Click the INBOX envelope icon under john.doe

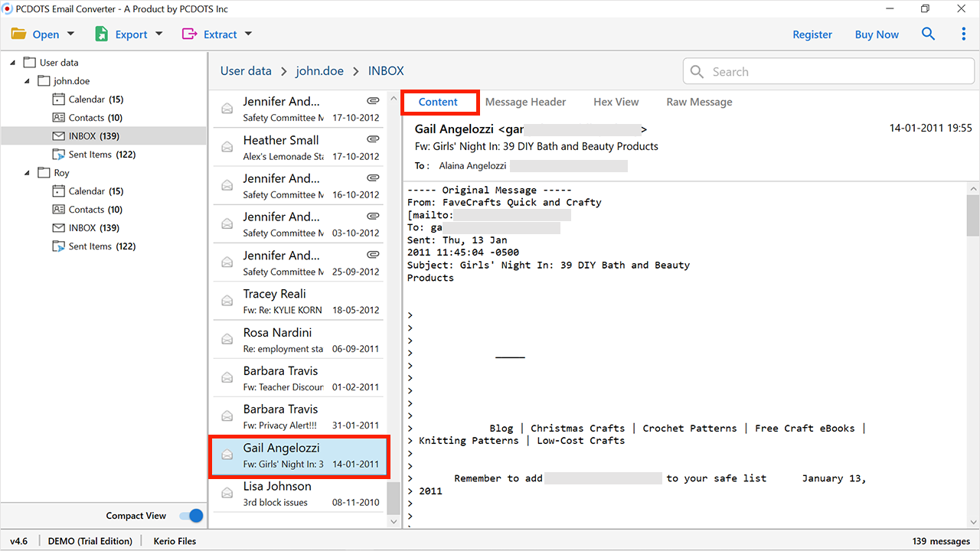58,136
